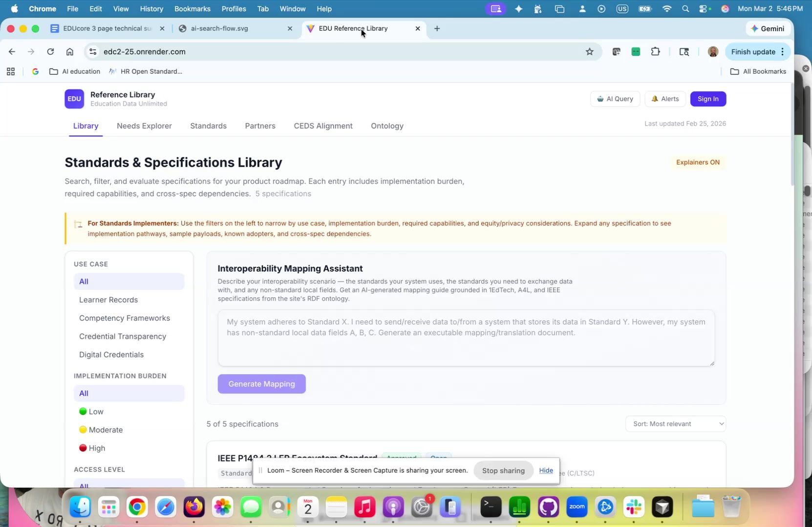Bookmark this page with the star icon

point(590,52)
